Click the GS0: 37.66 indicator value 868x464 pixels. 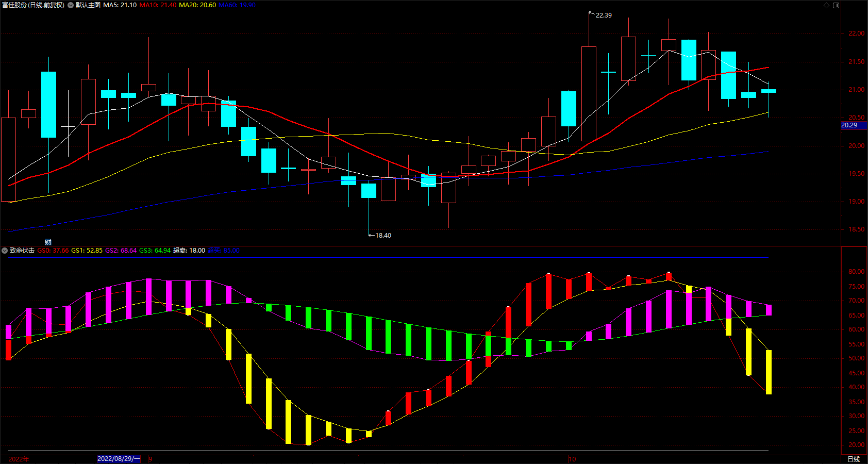click(53, 251)
